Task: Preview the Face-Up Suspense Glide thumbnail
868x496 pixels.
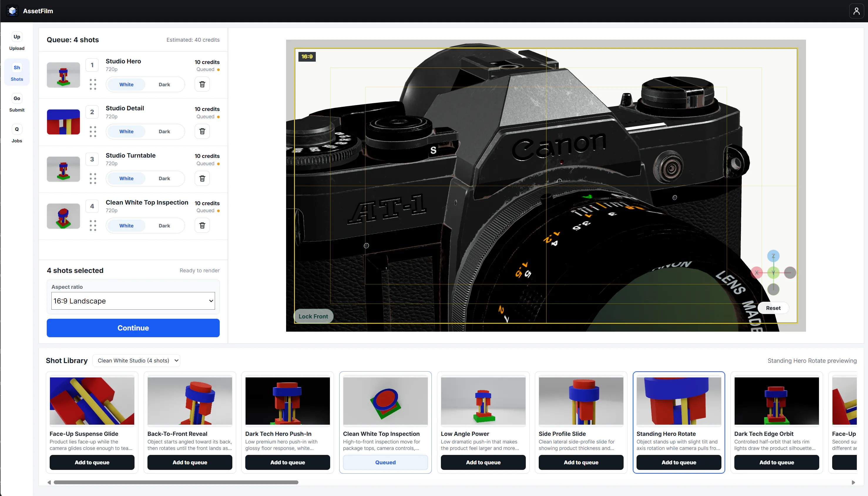Action: tap(92, 401)
